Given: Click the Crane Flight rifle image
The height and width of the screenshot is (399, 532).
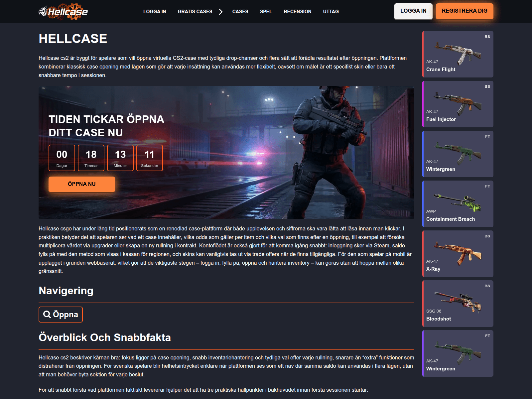Looking at the screenshot, I should pyautogui.click(x=458, y=53).
